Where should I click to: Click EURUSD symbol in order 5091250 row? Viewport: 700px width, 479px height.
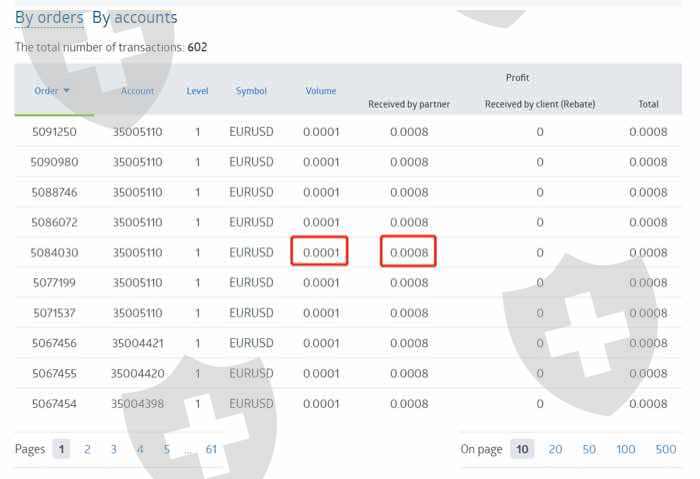point(251,132)
